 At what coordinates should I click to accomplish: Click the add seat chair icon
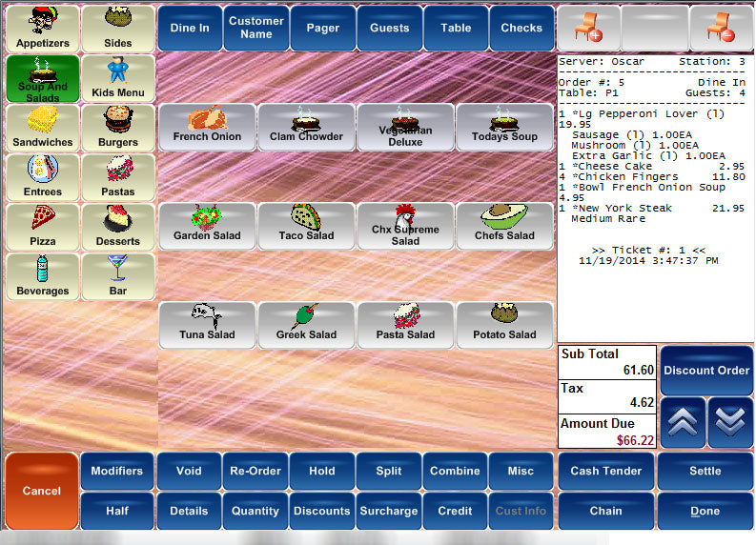tap(587, 28)
